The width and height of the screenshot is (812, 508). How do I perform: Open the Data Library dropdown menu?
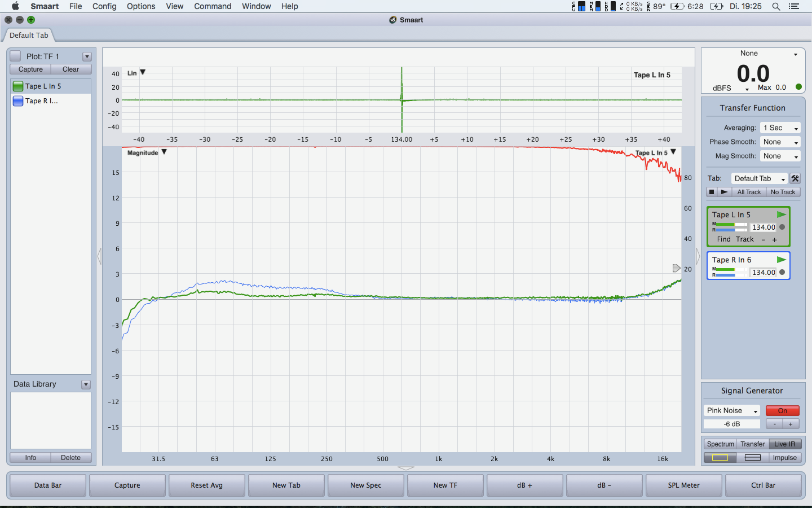click(86, 384)
